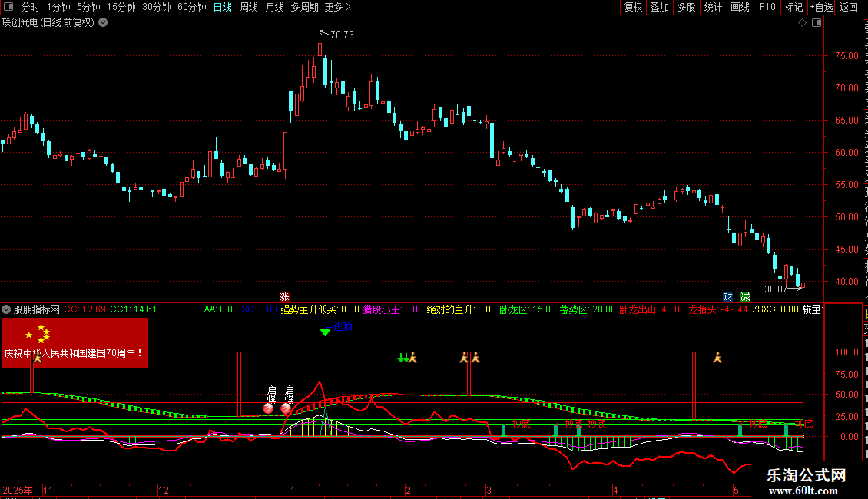Click the second red ball signal icon
This screenshot has height=499, width=868.
286,409
